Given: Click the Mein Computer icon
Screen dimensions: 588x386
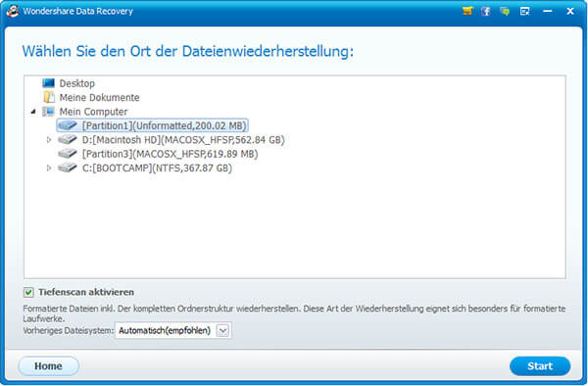Looking at the screenshot, I should pyautogui.click(x=48, y=112).
